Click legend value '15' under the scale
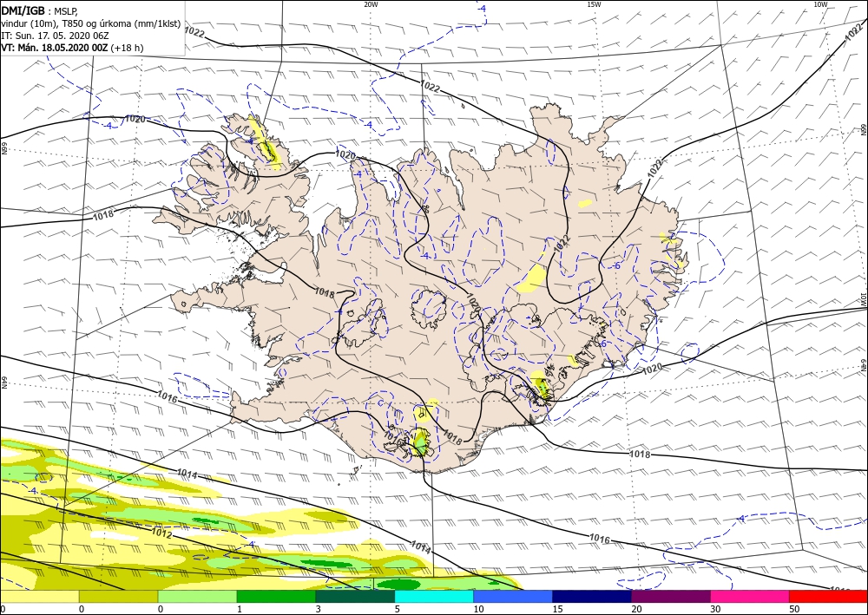Image resolution: width=868 pixels, height=615 pixels. [x=557, y=609]
